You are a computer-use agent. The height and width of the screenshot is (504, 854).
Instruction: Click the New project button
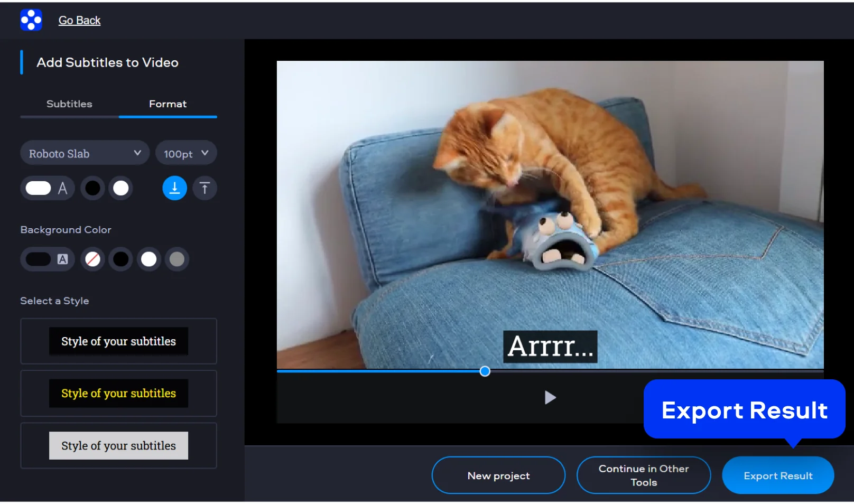click(498, 475)
